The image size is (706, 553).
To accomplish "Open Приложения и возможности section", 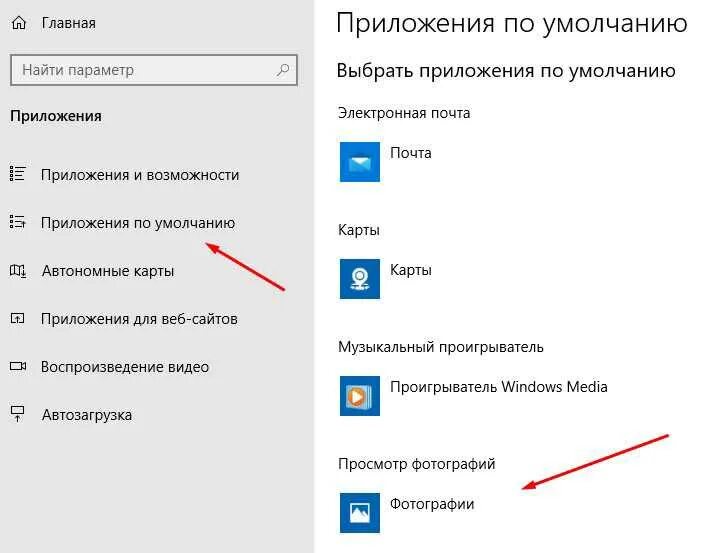I will click(x=140, y=175).
